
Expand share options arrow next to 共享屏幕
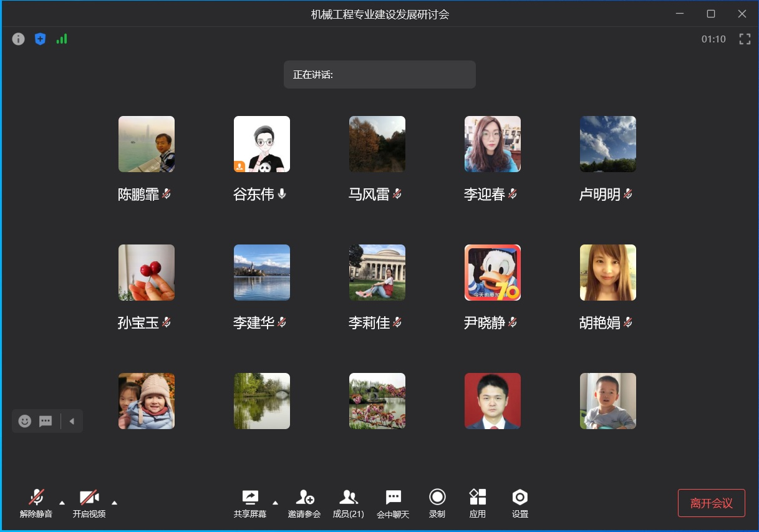[x=275, y=502]
